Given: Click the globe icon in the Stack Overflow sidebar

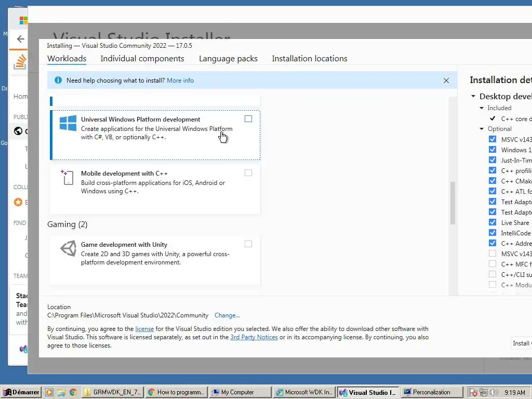Looking at the screenshot, I should (x=18, y=131).
